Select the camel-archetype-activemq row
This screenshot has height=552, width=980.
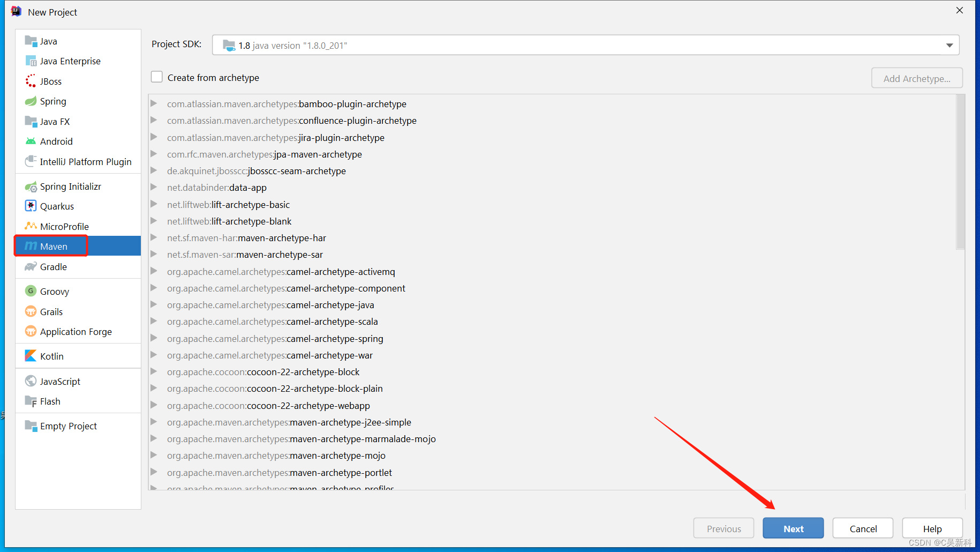[x=552, y=272]
